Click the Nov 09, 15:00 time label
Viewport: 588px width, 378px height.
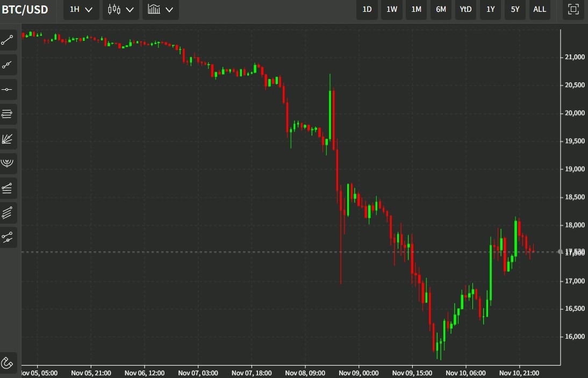point(412,373)
